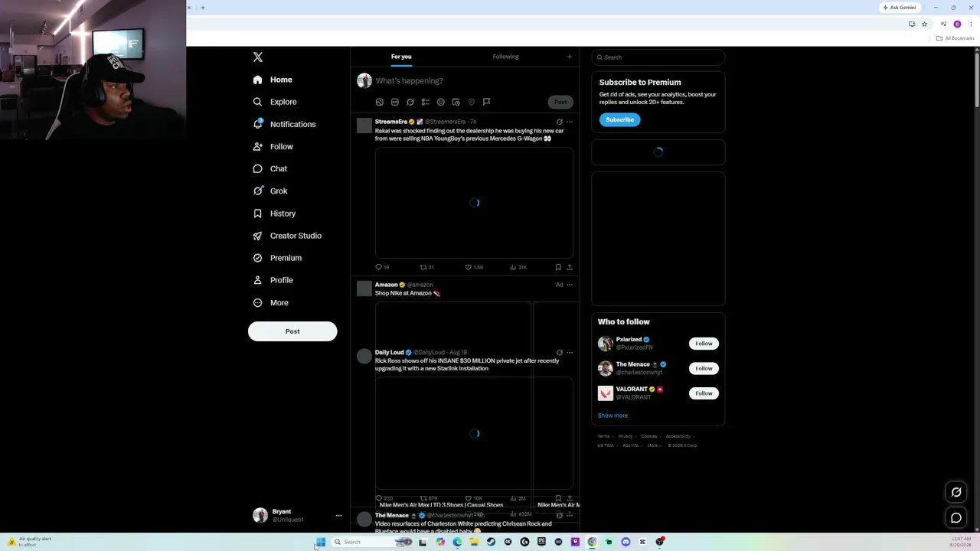Reply to the StreamsEra post
This screenshot has height=551, width=980.
click(x=381, y=267)
